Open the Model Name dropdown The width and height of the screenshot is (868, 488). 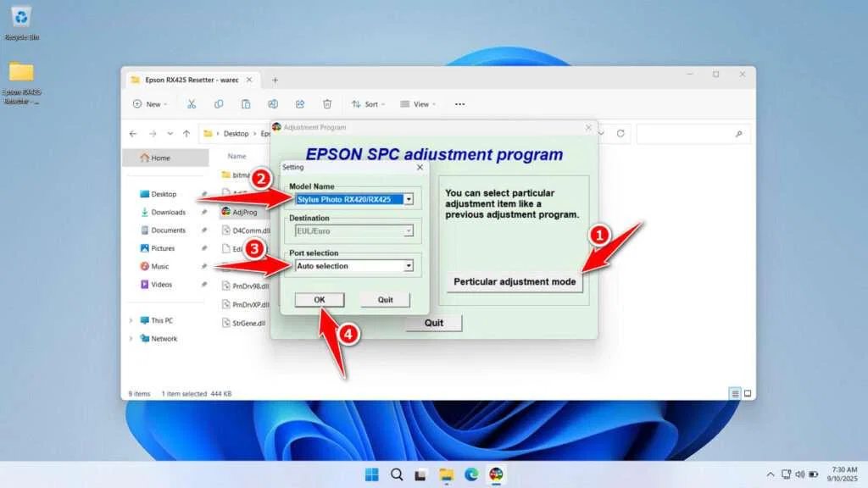pos(410,198)
